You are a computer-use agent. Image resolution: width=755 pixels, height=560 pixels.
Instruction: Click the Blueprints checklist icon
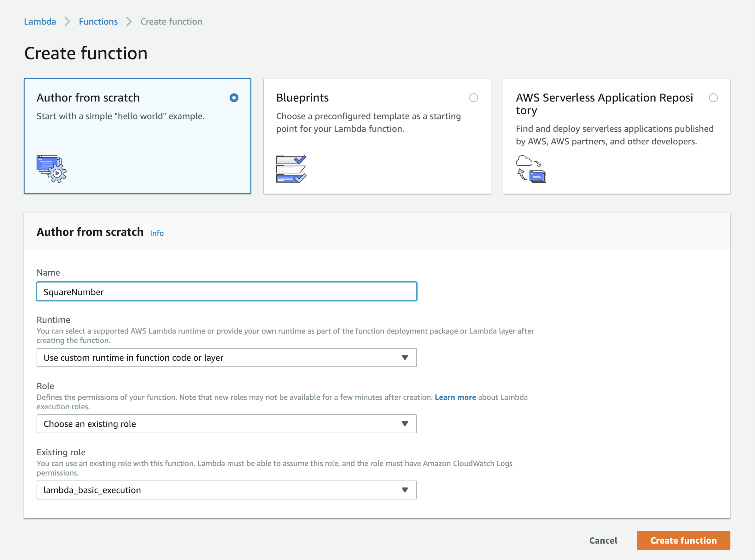pyautogui.click(x=291, y=169)
